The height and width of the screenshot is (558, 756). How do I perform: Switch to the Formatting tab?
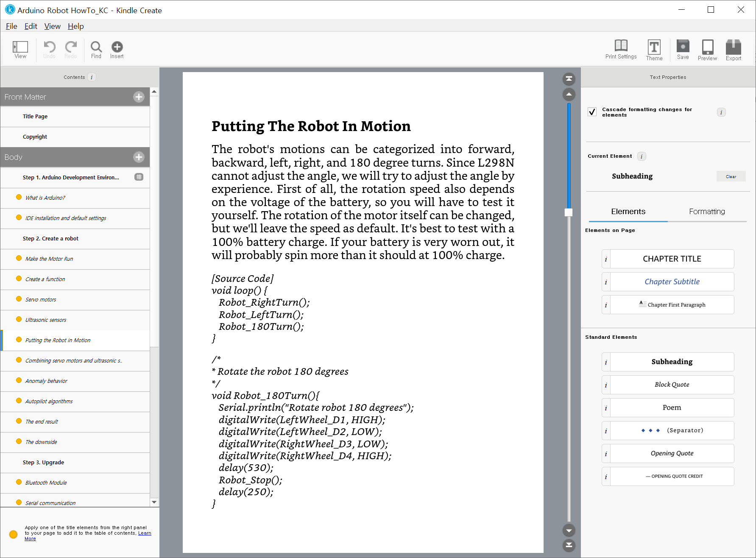[x=707, y=212]
